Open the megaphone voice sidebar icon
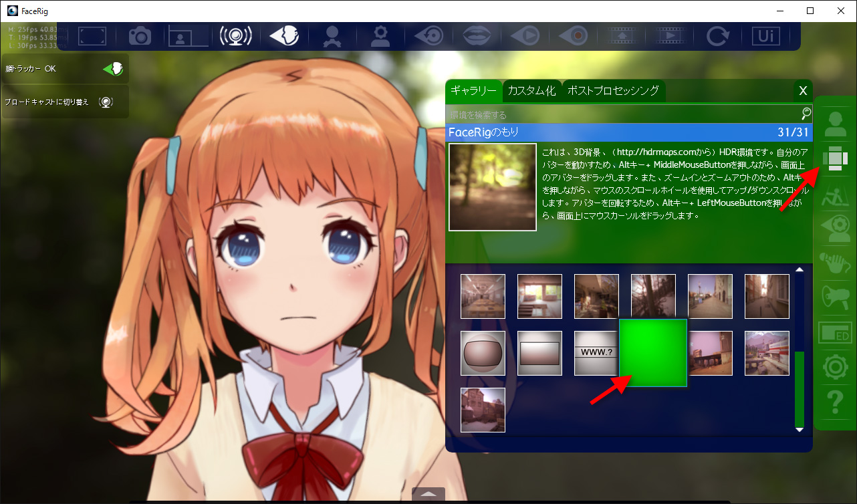857x504 pixels. click(835, 297)
